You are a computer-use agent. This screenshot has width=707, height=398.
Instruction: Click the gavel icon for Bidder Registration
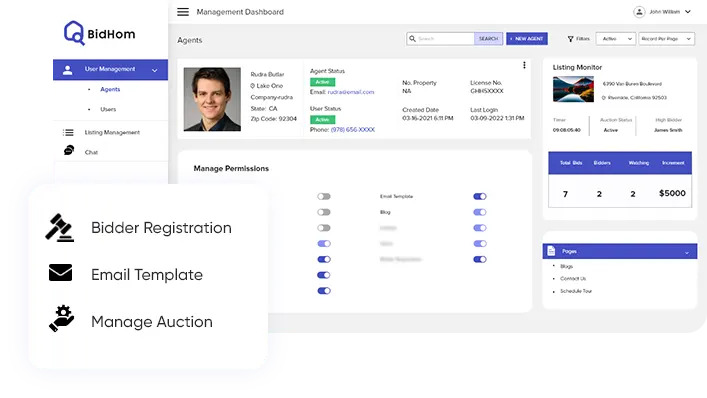pyautogui.click(x=60, y=228)
